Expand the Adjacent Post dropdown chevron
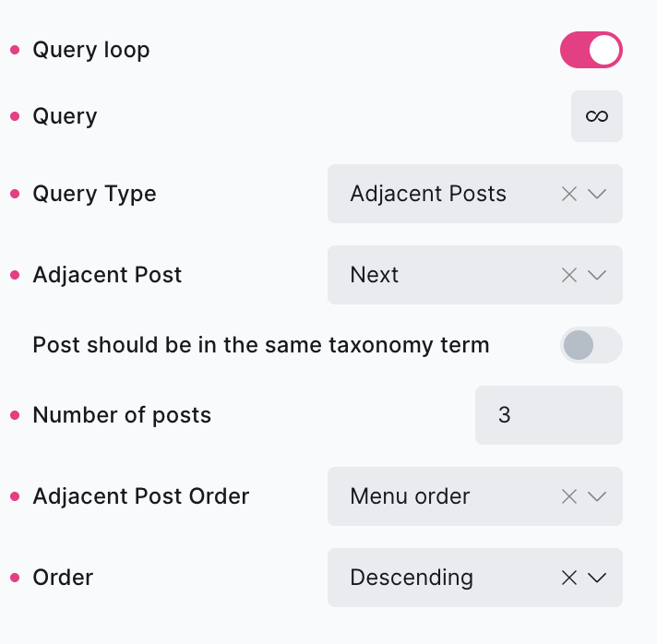The height and width of the screenshot is (644, 657). (x=597, y=275)
